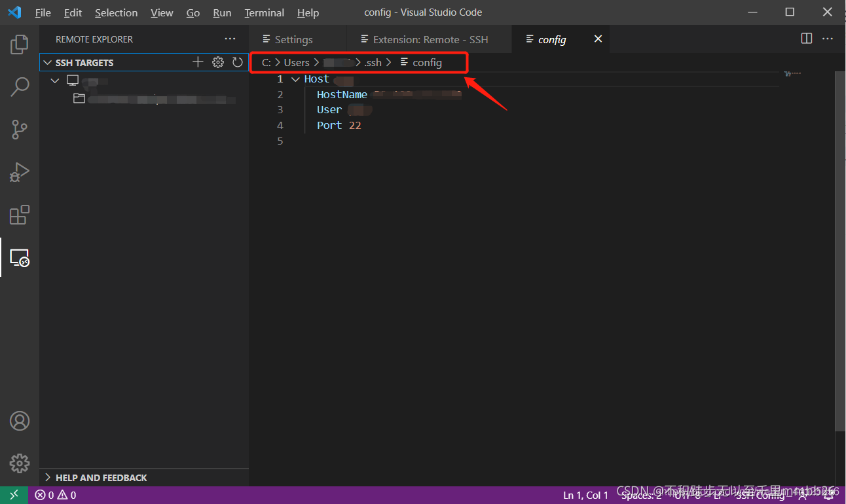Open the File menu
This screenshot has width=846, height=504.
43,12
